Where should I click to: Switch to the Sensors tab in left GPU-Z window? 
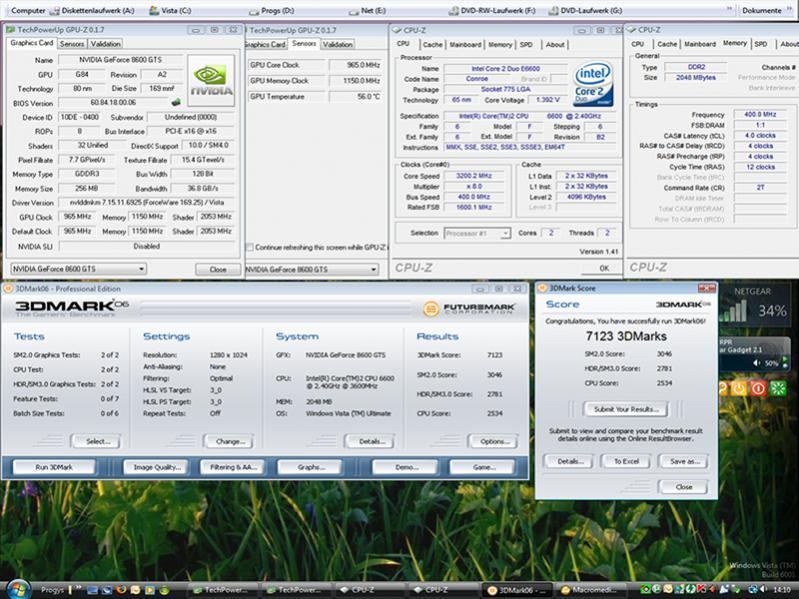coord(72,44)
